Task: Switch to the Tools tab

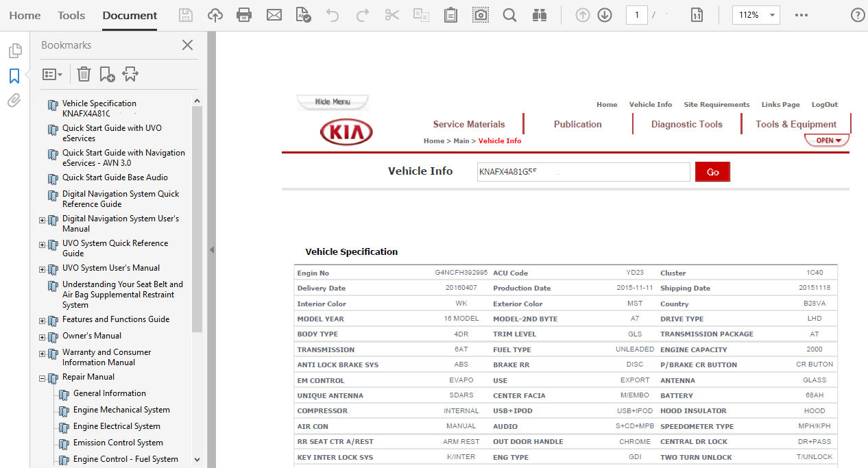Action: pos(71,15)
